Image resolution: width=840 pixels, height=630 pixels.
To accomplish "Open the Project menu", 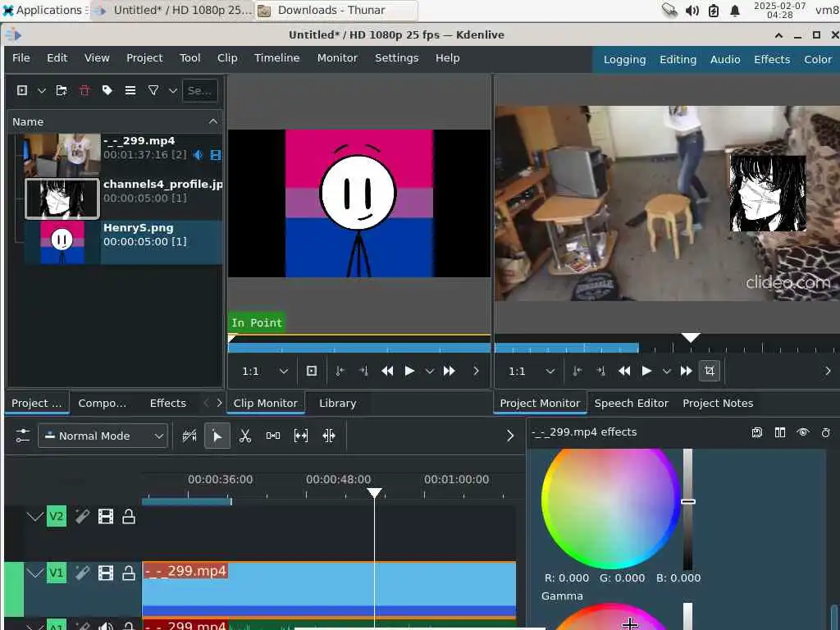I will pos(144,58).
